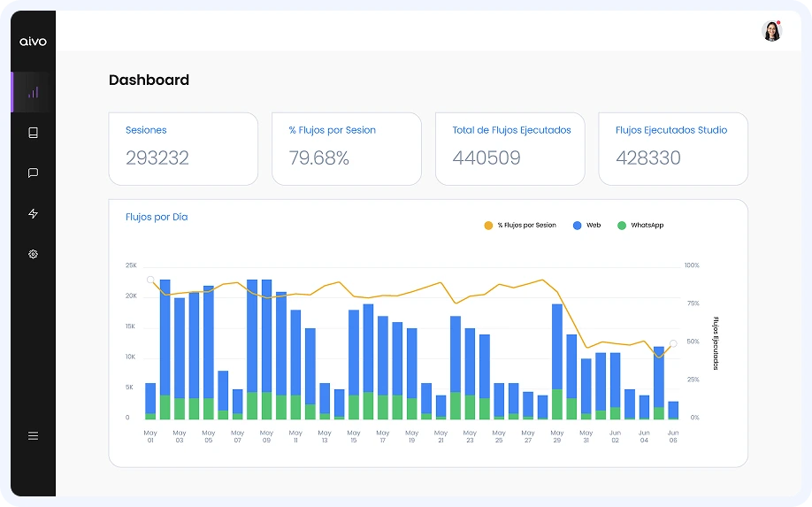The image size is (812, 507).
Task: Open the user profile avatar menu
Action: coord(771,31)
